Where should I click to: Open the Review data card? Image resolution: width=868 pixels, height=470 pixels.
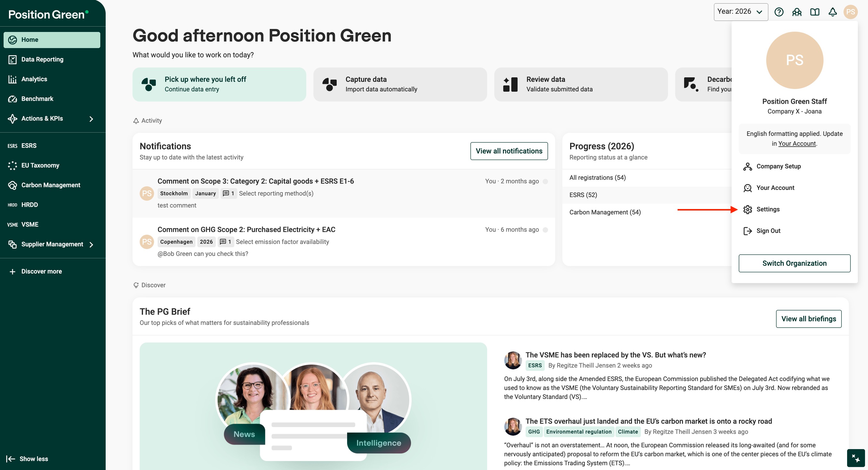(581, 84)
